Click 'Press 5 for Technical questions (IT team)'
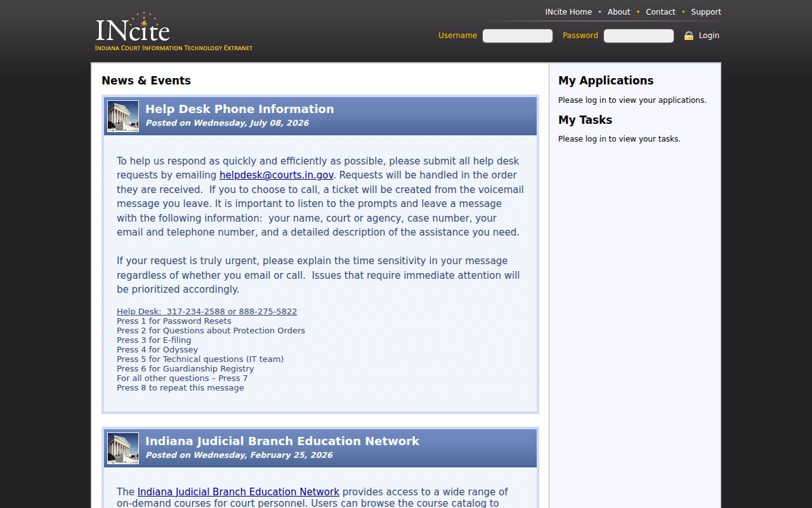The height and width of the screenshot is (508, 812). (x=200, y=359)
